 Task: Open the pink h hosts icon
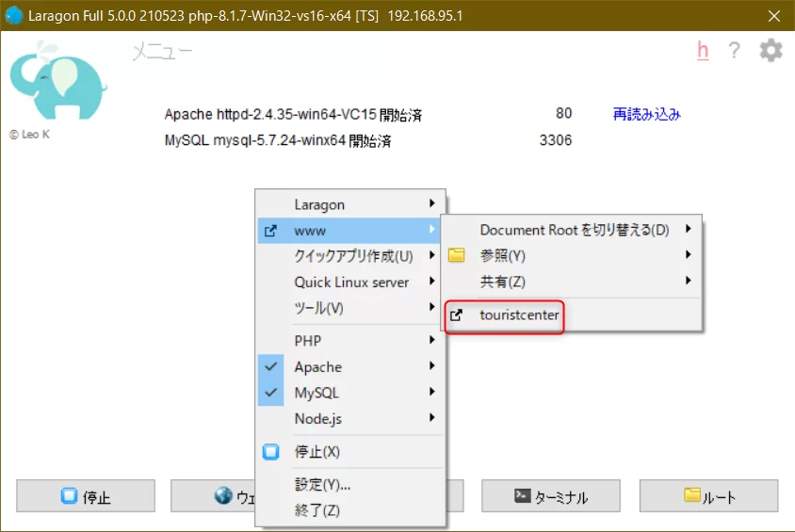pos(703,51)
